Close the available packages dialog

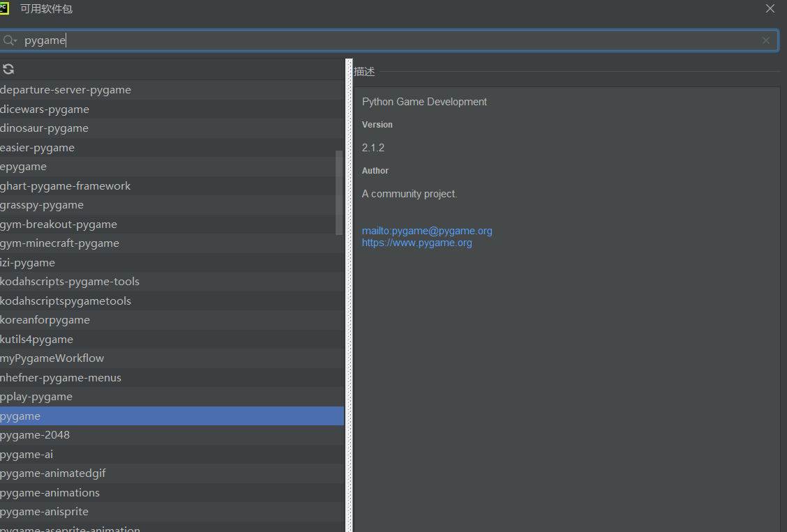point(770,8)
